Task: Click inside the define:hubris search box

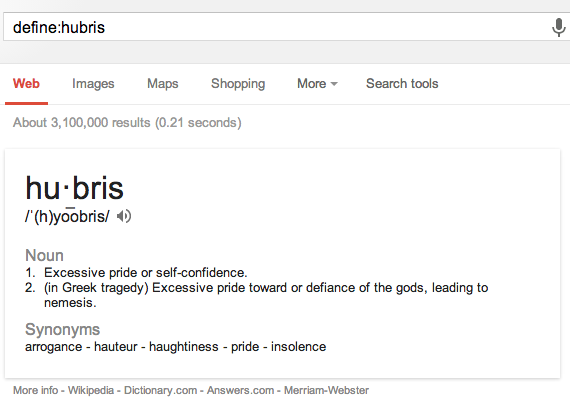Action: coord(276,27)
